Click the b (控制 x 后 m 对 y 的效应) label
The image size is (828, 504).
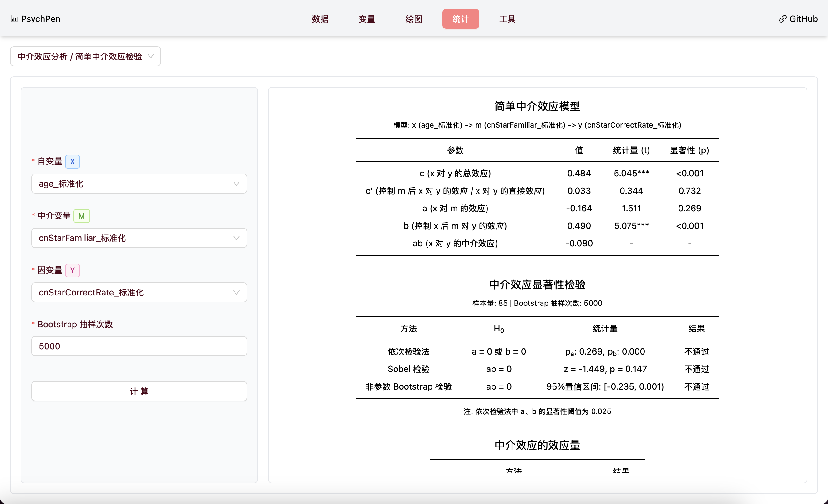pyautogui.click(x=455, y=226)
